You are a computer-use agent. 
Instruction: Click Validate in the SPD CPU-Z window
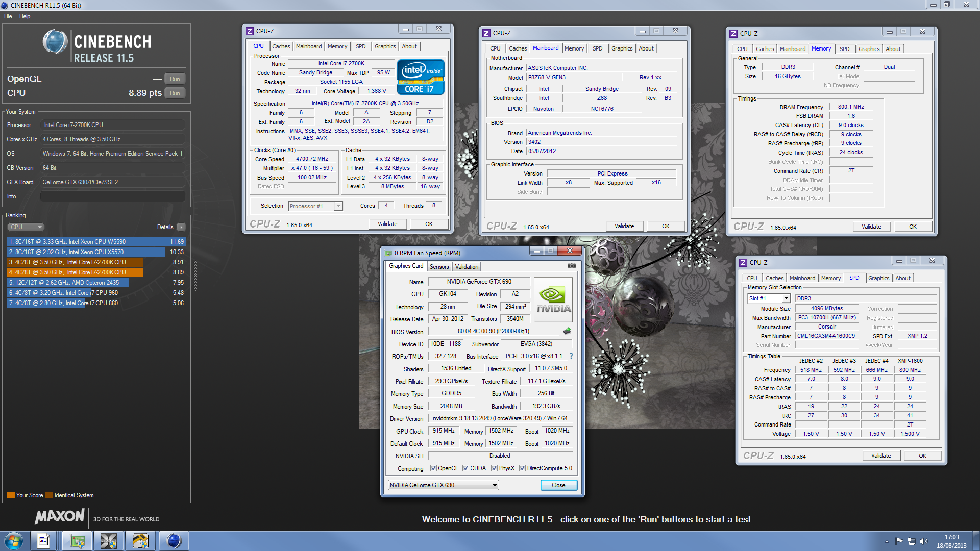tap(881, 456)
